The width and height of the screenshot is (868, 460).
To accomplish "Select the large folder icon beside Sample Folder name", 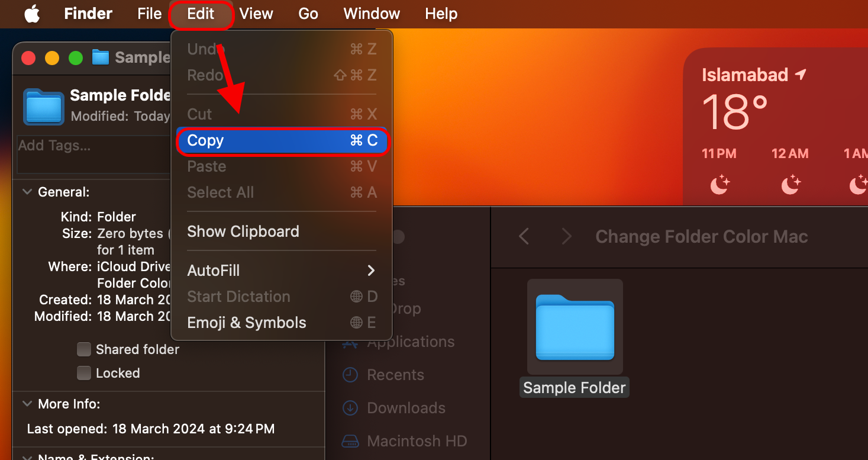I will (x=43, y=107).
